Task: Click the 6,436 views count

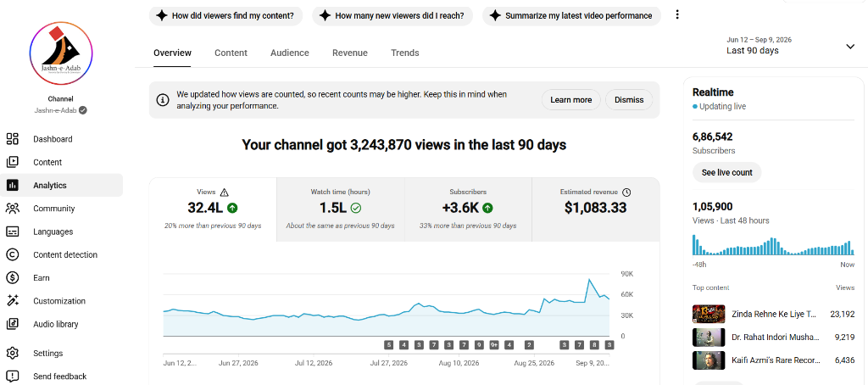Action: click(x=845, y=360)
